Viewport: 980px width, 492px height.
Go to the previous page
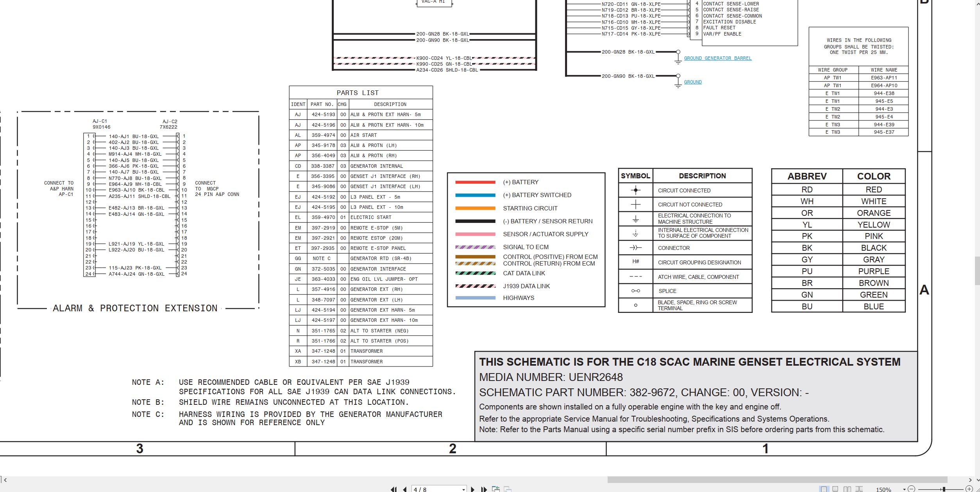[405, 489]
